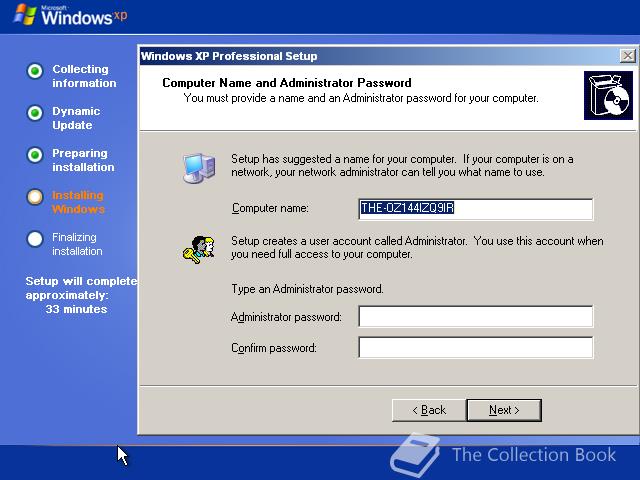Click the Dynamic Update step indicator
640x480 pixels.
click(35, 113)
